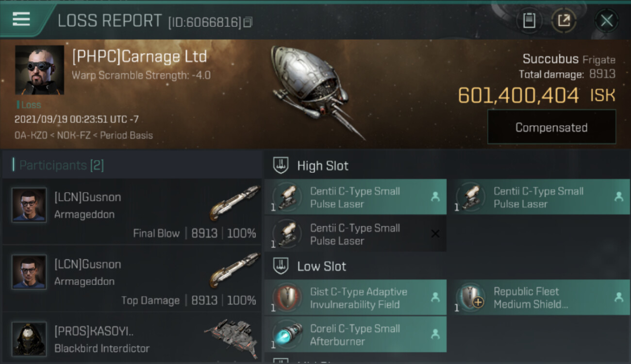631x364 pixels.
Task: Close the loss report window
Action: click(x=606, y=20)
